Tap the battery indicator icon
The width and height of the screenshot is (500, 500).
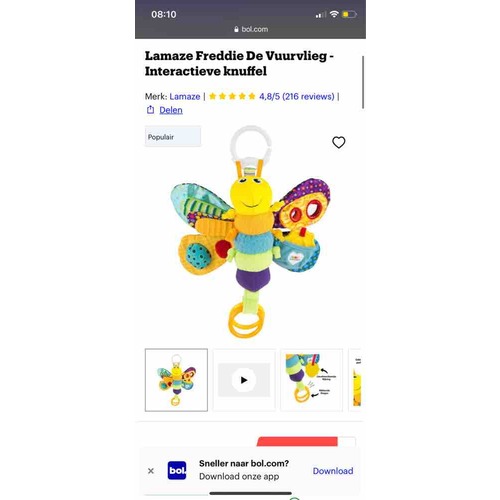(349, 14)
